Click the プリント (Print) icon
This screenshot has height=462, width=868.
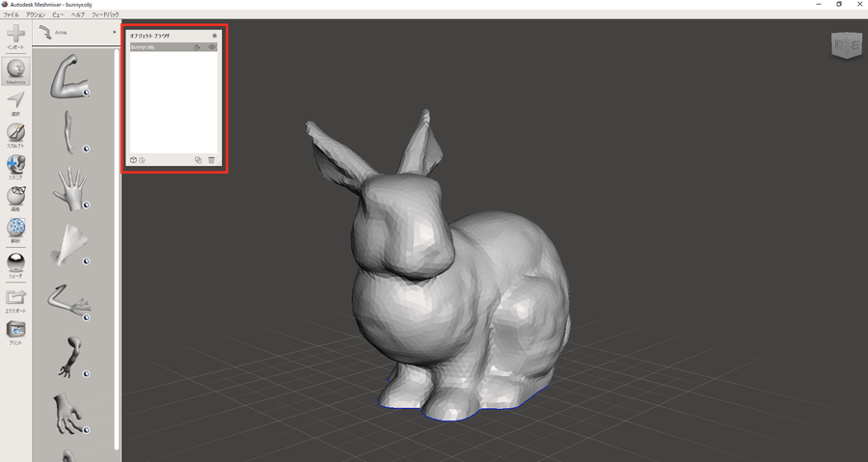(x=15, y=330)
